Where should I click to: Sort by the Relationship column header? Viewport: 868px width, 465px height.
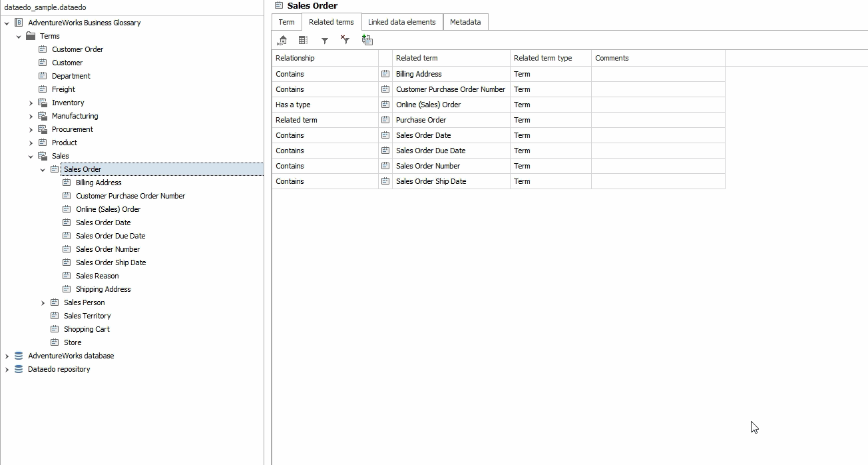tap(324, 58)
